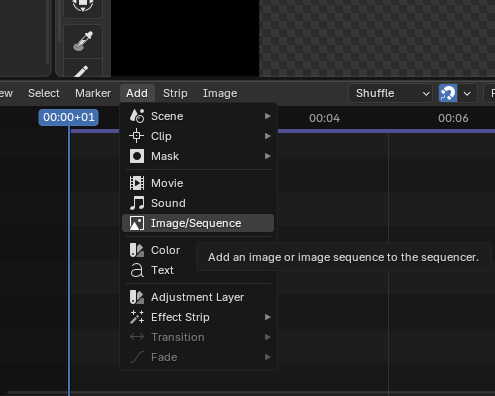The height and width of the screenshot is (396, 495).
Task: Open the Marker menu
Action: tap(93, 93)
